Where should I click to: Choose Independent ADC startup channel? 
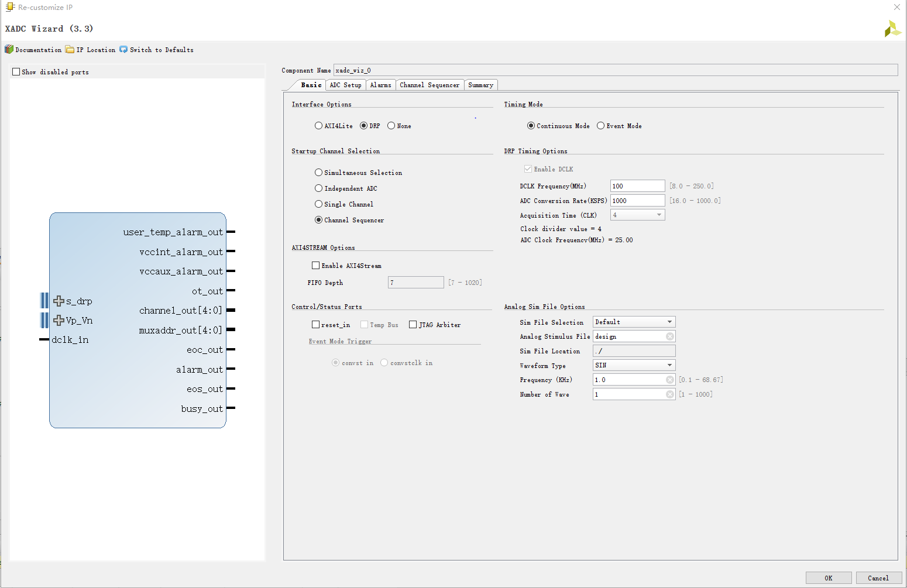coord(318,188)
